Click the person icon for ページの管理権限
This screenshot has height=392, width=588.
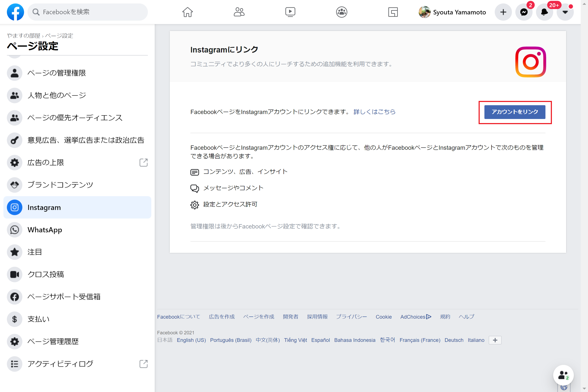pyautogui.click(x=14, y=73)
